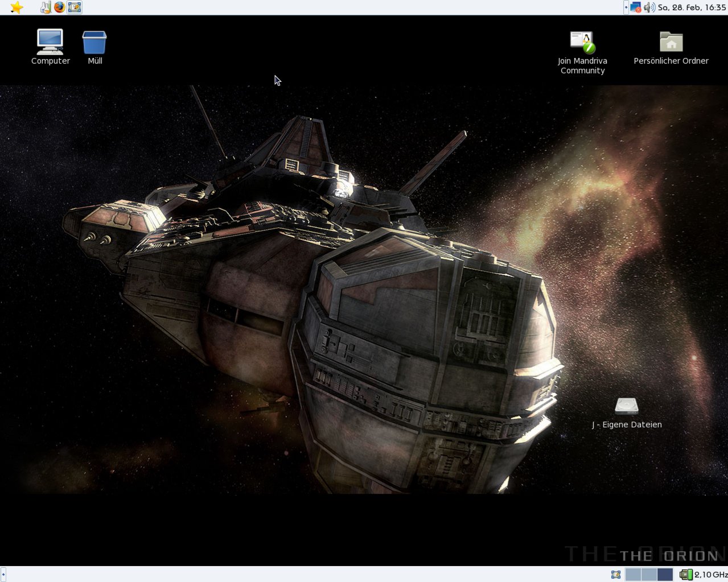Switch to the second workspace

pos(649,575)
